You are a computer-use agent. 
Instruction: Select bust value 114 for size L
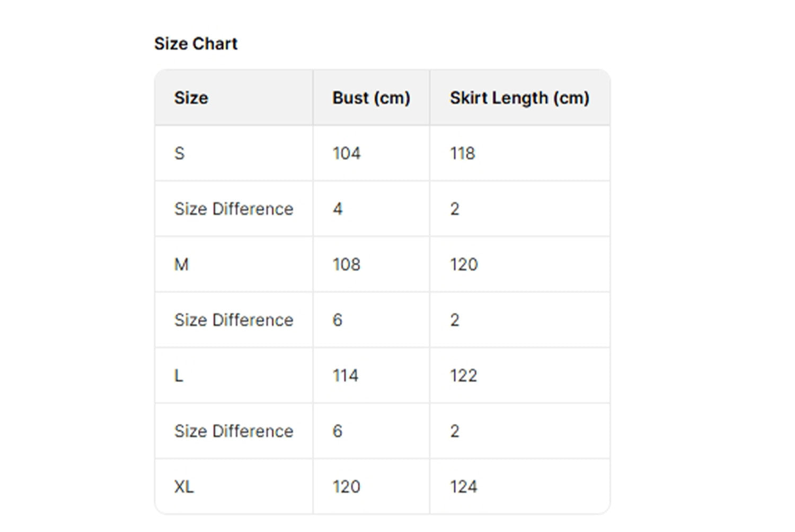click(x=346, y=376)
